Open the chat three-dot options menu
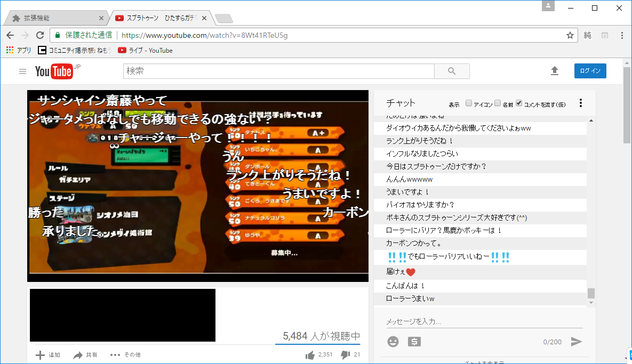The image size is (632, 364). (x=580, y=103)
